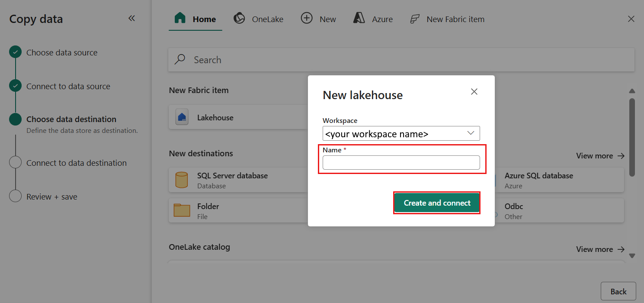Select Azure SQL database destination
Viewport: 644px width, 303px height.
coord(559,180)
